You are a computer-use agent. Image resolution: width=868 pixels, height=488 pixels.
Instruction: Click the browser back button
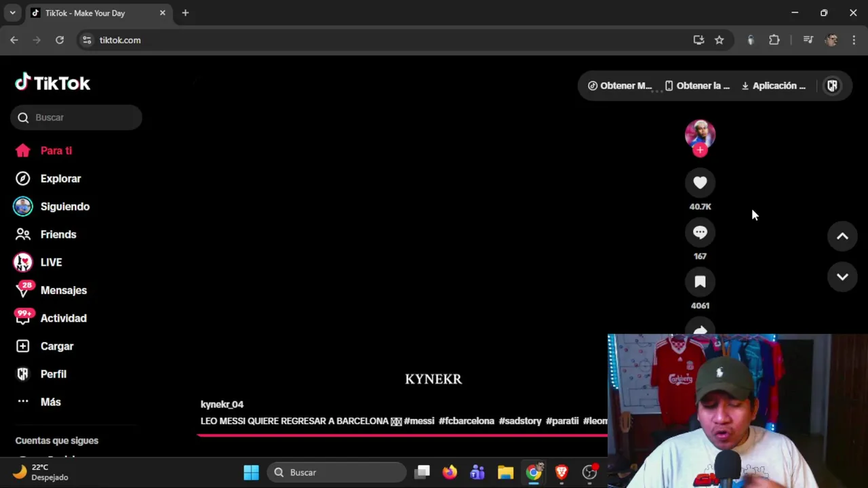click(x=14, y=40)
